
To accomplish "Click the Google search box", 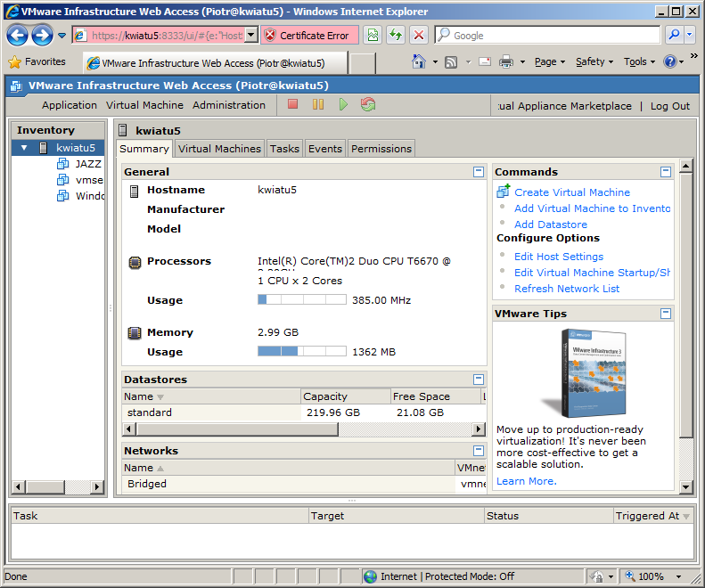I will [547, 35].
